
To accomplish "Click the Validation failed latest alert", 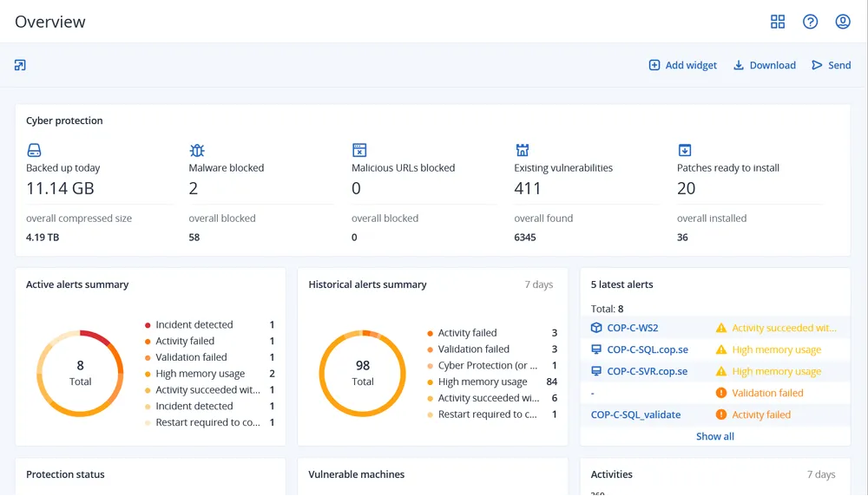I will 767,393.
